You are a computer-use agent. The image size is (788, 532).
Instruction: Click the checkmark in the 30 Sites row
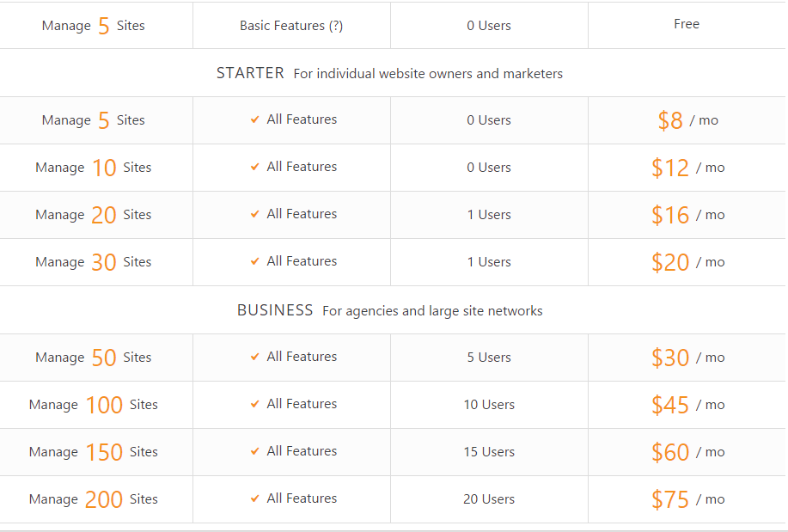coord(255,261)
